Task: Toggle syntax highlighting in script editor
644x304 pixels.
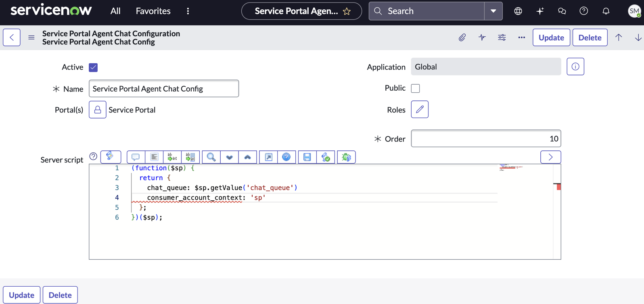Action: pyautogui.click(x=111, y=157)
